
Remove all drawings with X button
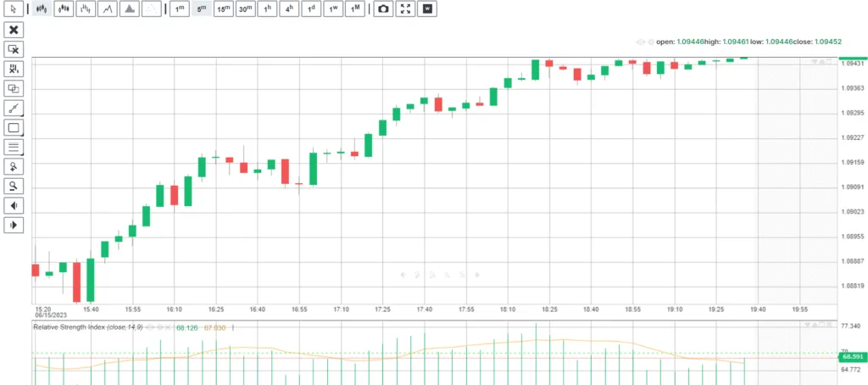(x=14, y=30)
